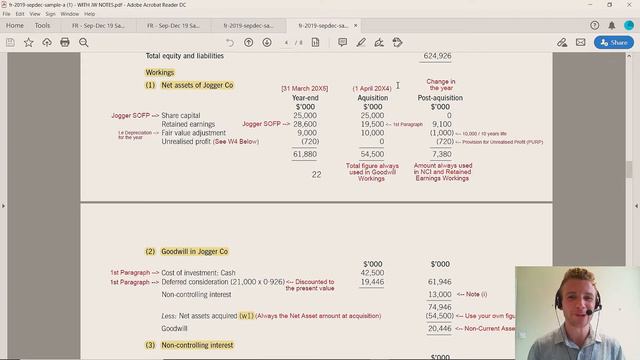The height and width of the screenshot is (360, 640).
Task: Click the 'Change in the year' annotation
Action: point(440,85)
